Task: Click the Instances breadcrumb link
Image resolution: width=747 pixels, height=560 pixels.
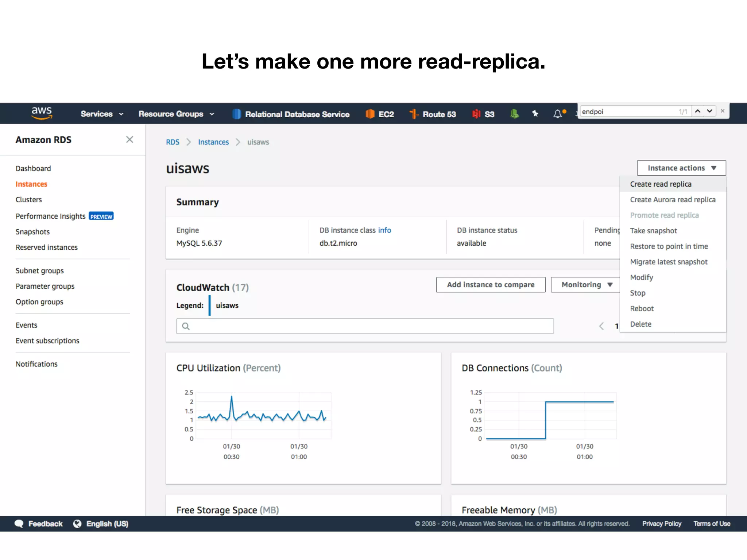Action: [213, 142]
